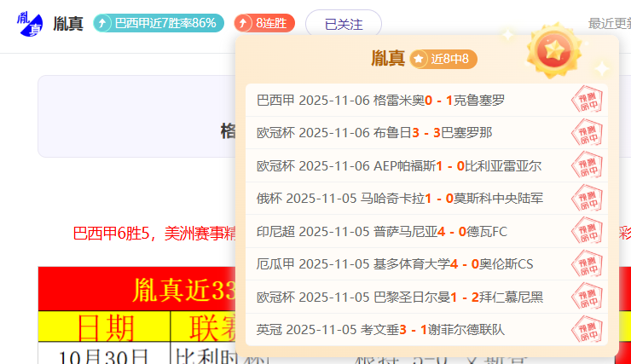Click the hit stamp on 格雷米奥 vs 克鲁塞罗 row
Screen dimensions: 631x364
point(587,101)
